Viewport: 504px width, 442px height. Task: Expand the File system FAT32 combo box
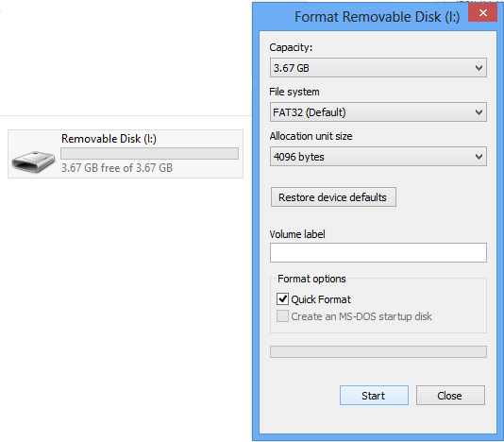(378, 112)
